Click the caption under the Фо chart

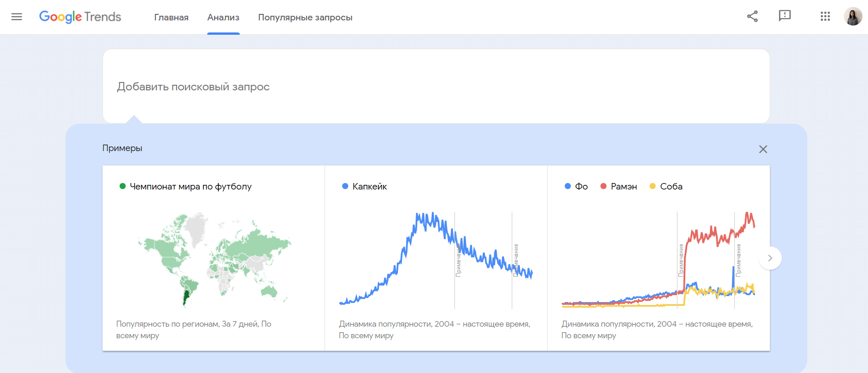(x=657, y=329)
